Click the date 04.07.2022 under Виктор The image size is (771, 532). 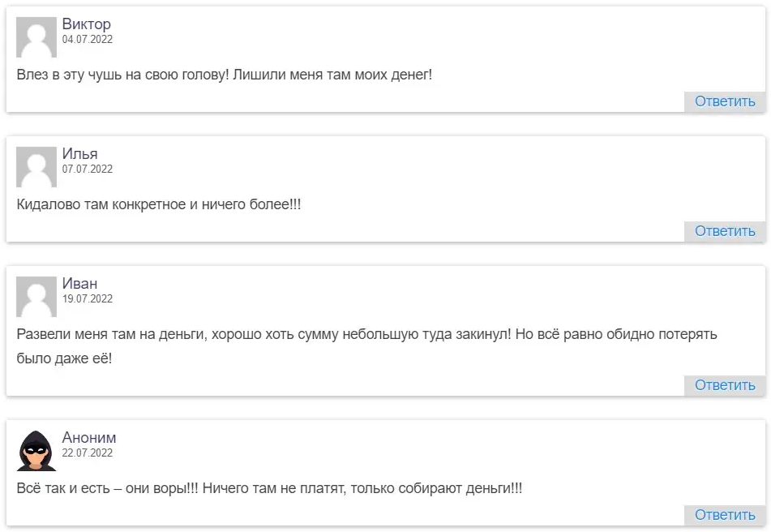(86, 38)
